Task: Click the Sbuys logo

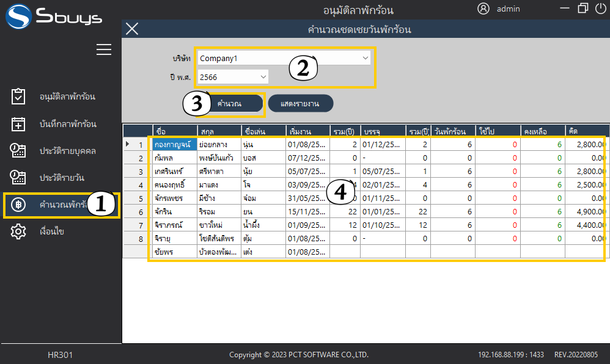Action: [54, 16]
